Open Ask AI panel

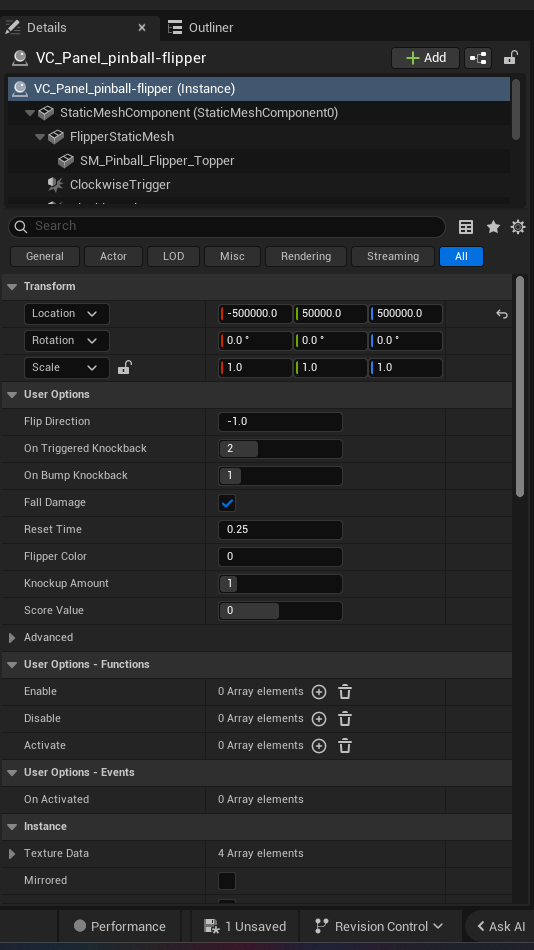[x=500, y=926]
